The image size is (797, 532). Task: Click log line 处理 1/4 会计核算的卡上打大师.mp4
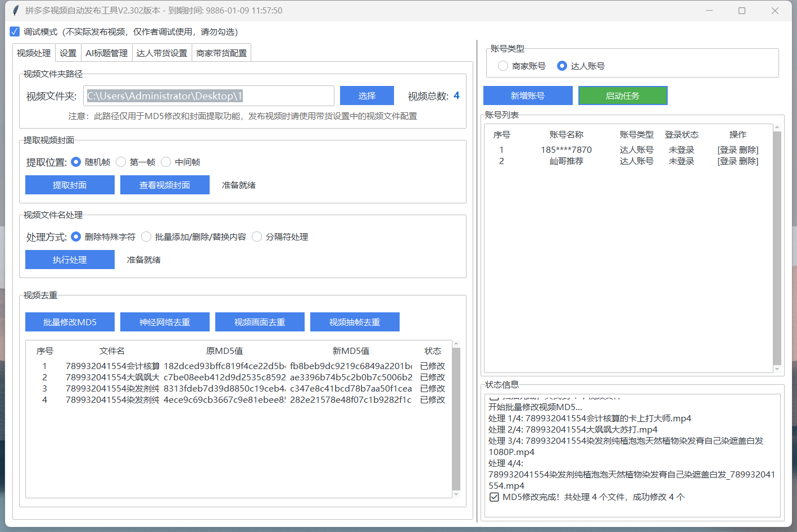pyautogui.click(x=590, y=419)
